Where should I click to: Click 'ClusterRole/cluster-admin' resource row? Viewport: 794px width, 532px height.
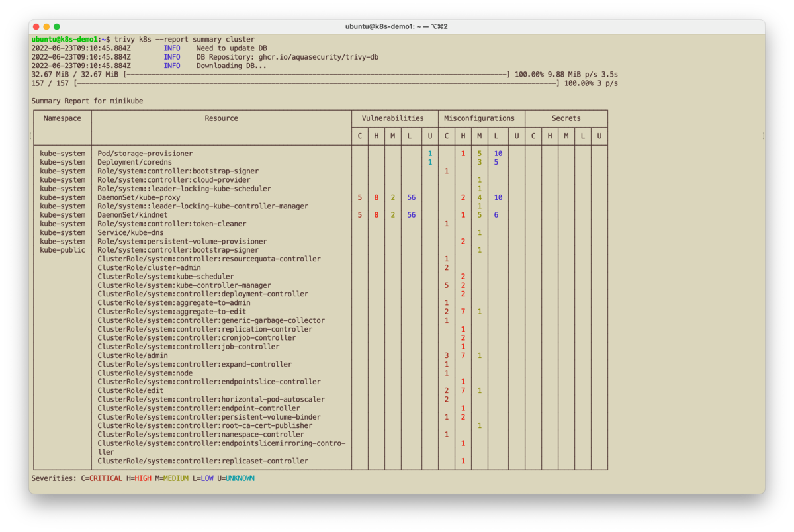149,267
